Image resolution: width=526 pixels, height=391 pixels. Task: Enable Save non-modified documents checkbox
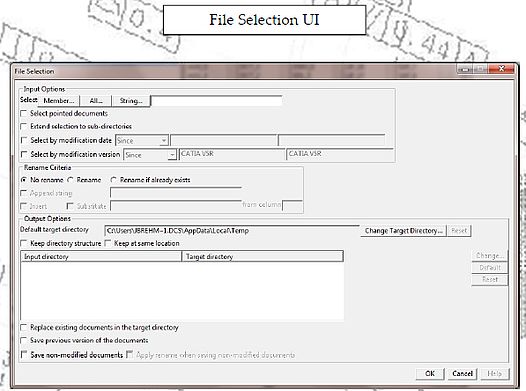tap(24, 354)
